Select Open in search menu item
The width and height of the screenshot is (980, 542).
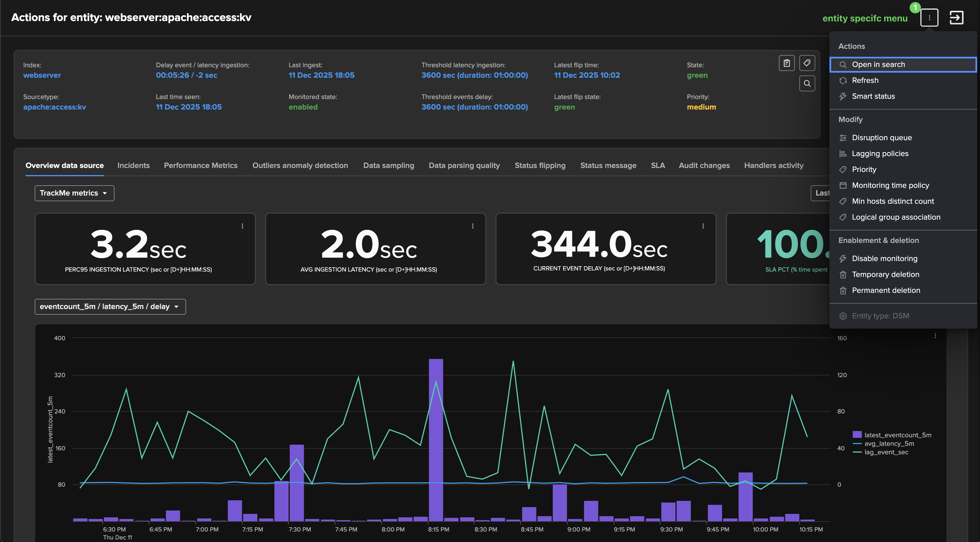[x=878, y=65]
